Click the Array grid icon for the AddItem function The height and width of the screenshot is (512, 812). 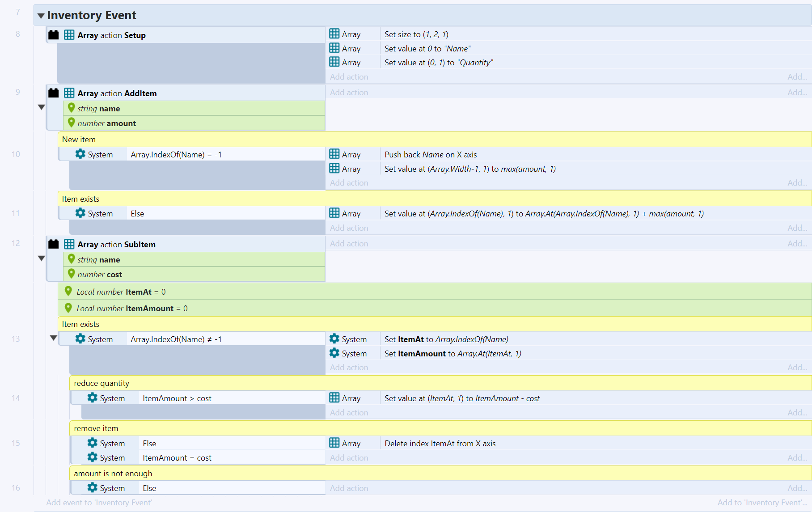tap(69, 93)
